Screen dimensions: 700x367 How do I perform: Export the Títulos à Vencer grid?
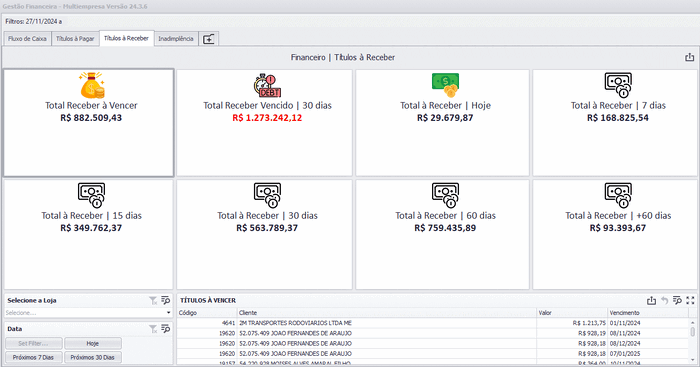651,300
